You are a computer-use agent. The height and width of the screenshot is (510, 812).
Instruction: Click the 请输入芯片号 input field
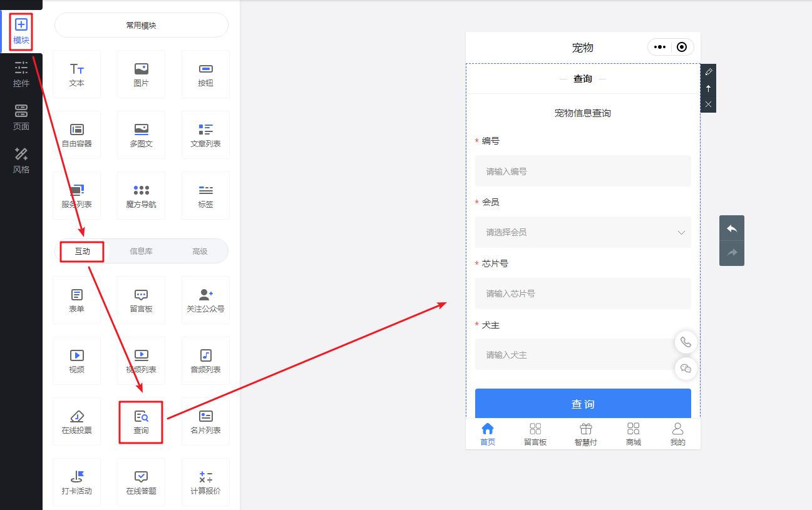click(x=583, y=293)
